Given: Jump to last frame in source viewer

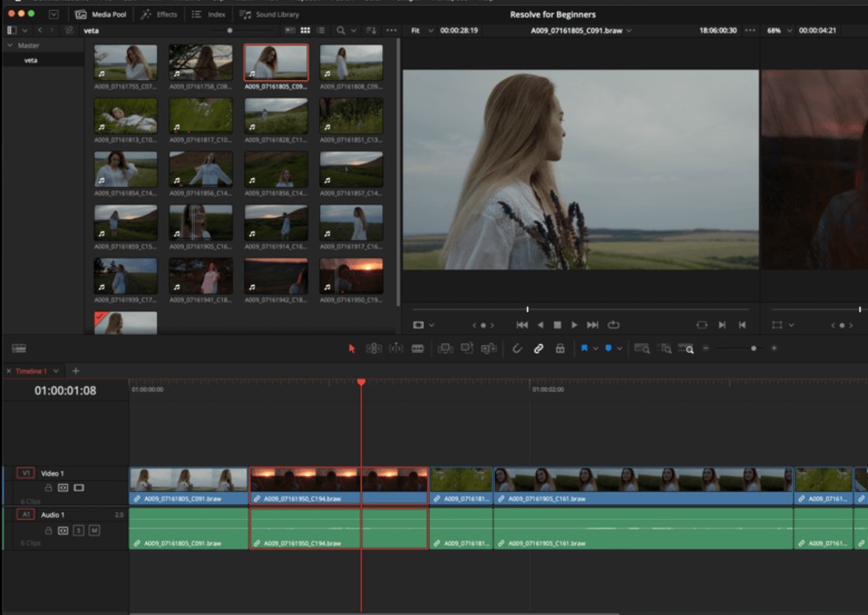Looking at the screenshot, I should pyautogui.click(x=592, y=325).
